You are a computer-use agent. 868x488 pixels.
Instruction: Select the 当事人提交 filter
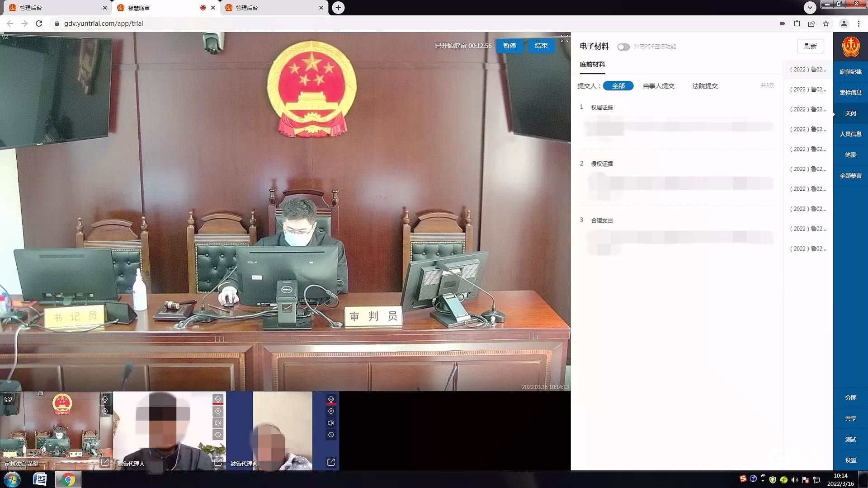(658, 86)
